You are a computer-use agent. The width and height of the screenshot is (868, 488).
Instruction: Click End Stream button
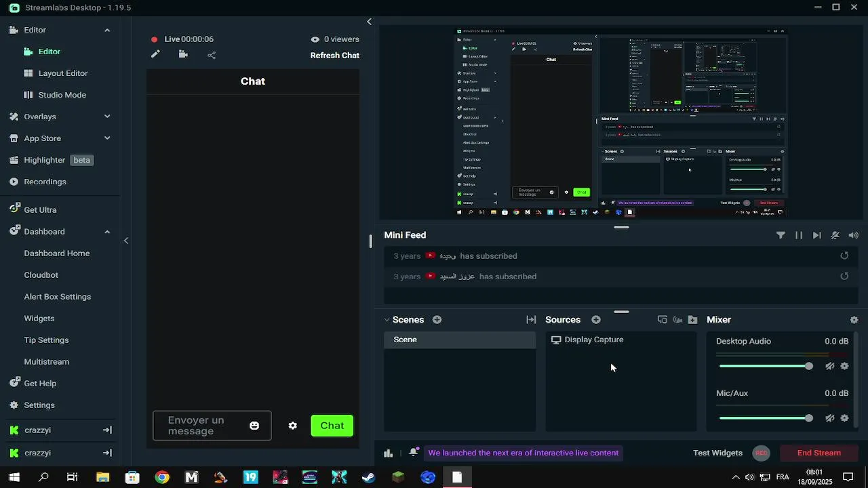pos(818,453)
